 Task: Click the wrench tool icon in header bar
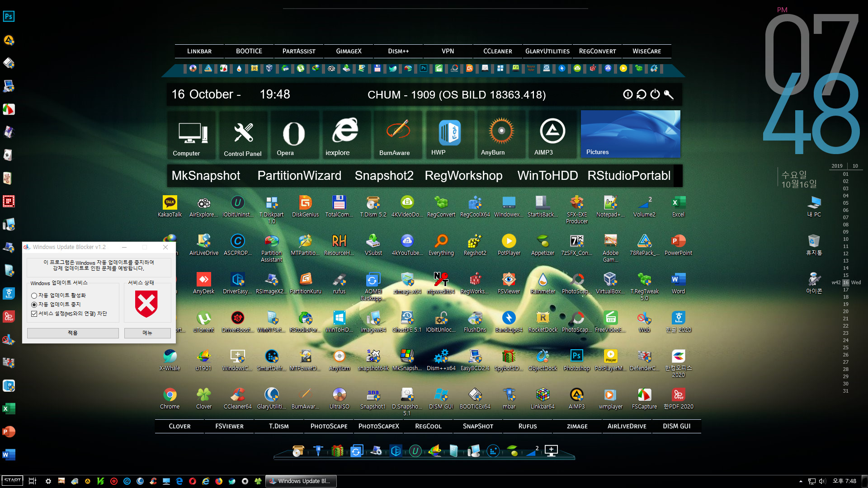click(669, 94)
